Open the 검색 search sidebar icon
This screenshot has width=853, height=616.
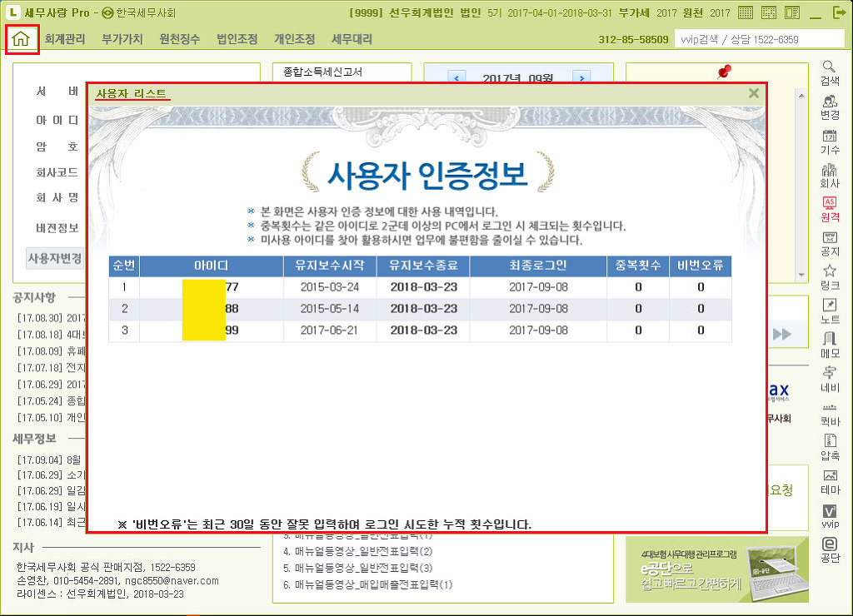830,73
